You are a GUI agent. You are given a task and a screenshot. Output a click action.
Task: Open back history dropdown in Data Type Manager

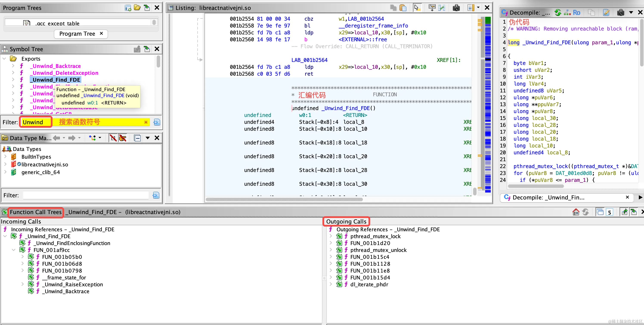pos(64,138)
